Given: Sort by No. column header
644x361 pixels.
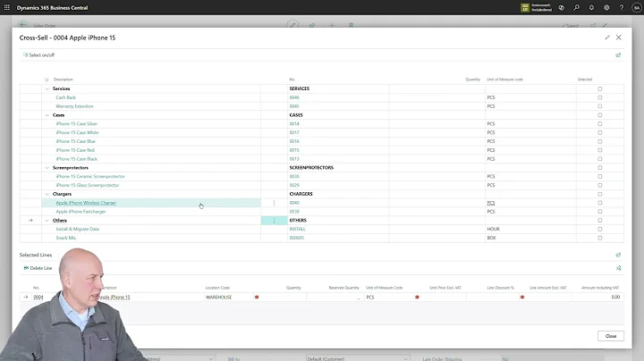Looking at the screenshot, I should click(292, 80).
